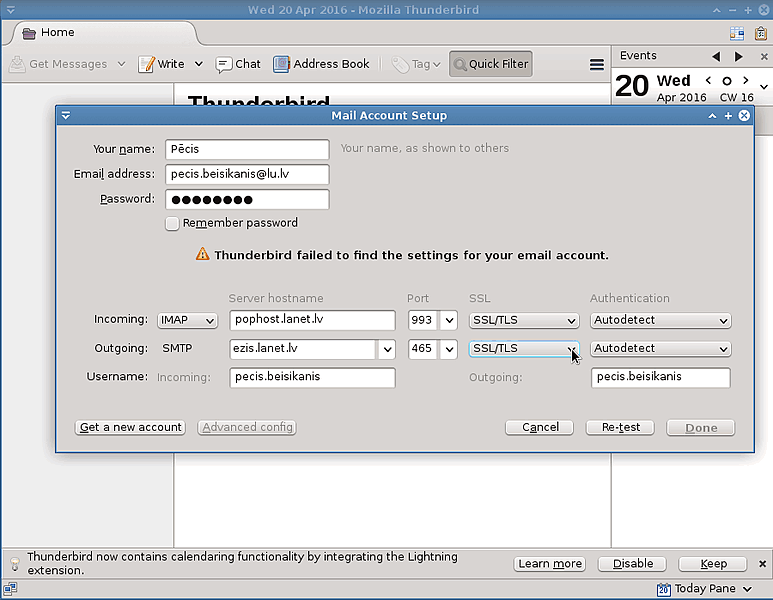Click the Tag toolbar button

click(x=415, y=64)
